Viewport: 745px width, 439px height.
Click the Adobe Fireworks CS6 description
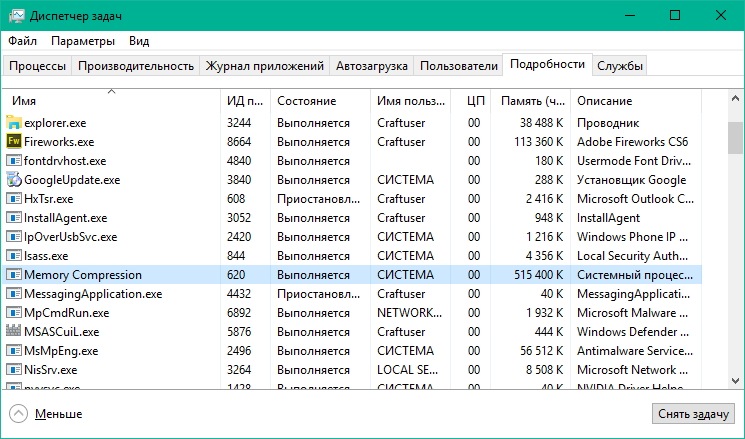pos(632,142)
